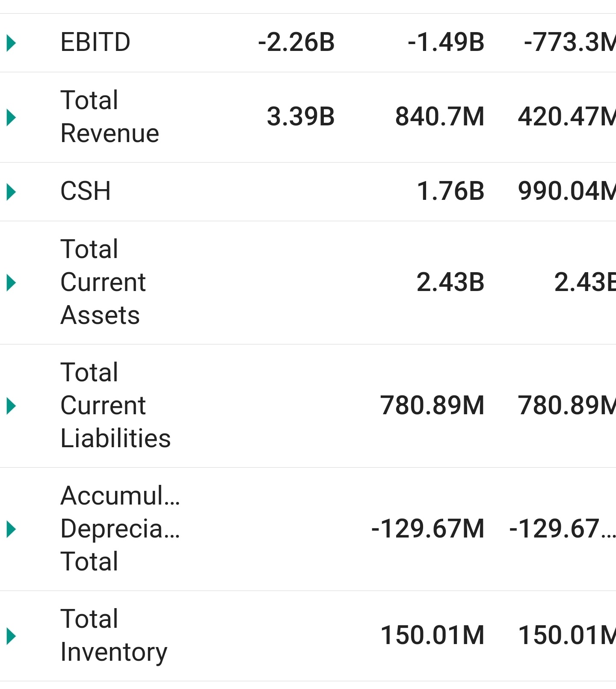Viewport: 616px width, 689px height.
Task: Select the Total Current Assets label
Action: [103, 282]
